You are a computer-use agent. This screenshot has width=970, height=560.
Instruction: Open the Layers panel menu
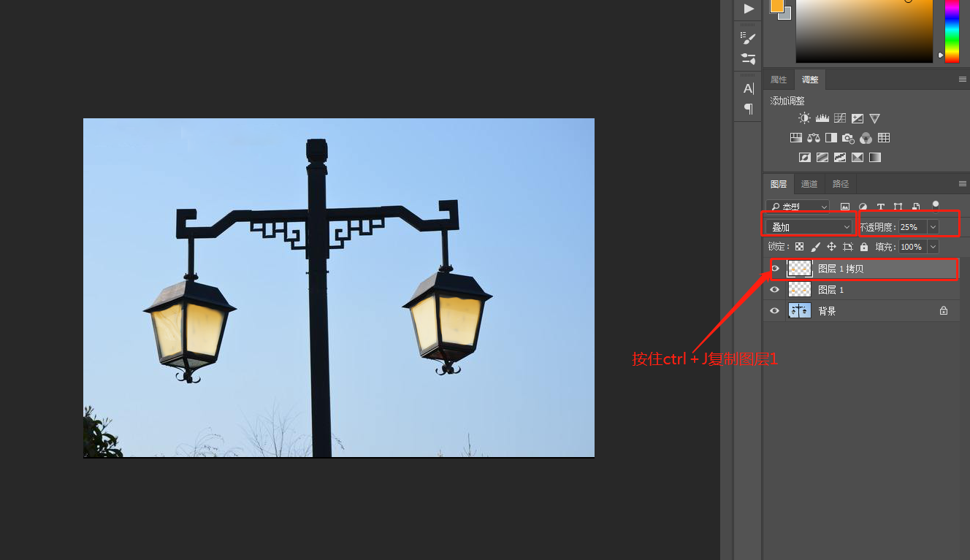963,184
